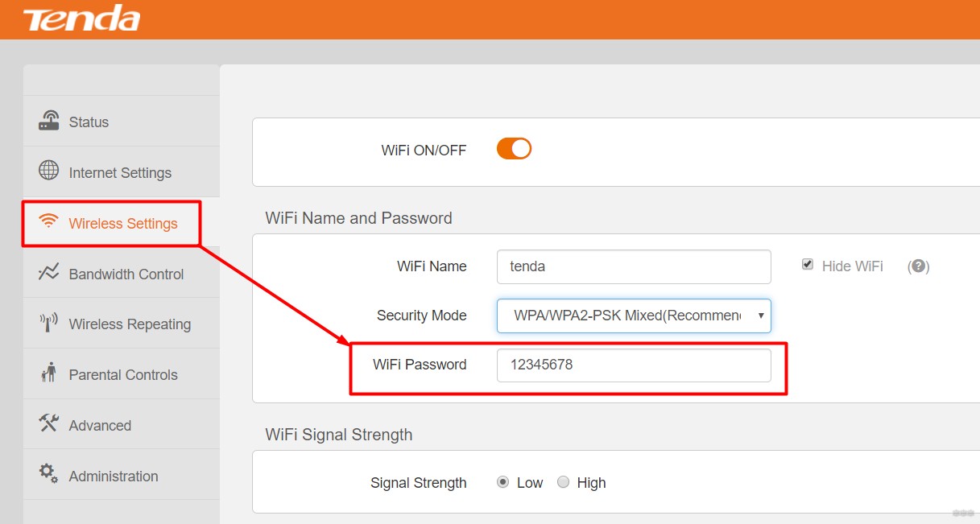Open the Administration menu label

[114, 476]
